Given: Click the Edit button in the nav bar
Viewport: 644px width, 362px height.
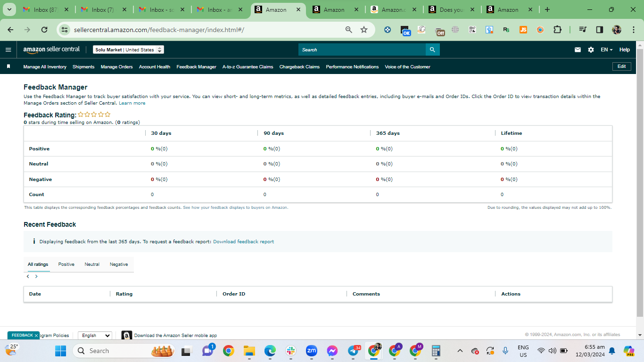Looking at the screenshot, I should tap(621, 66).
